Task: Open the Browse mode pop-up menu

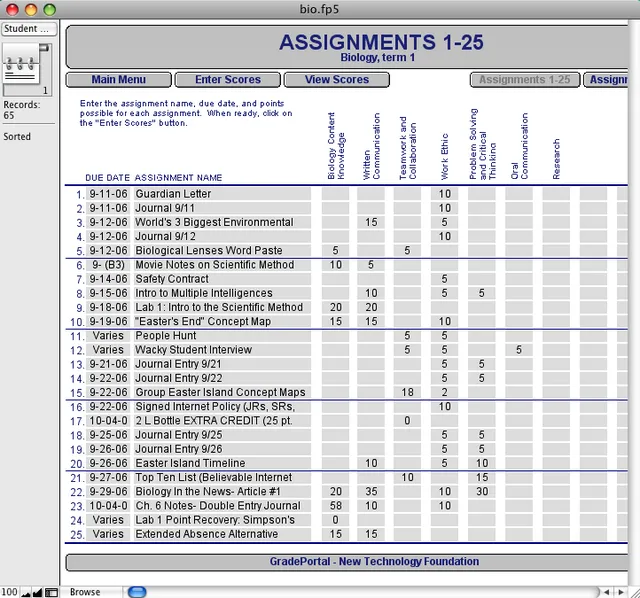Action: click(91, 592)
